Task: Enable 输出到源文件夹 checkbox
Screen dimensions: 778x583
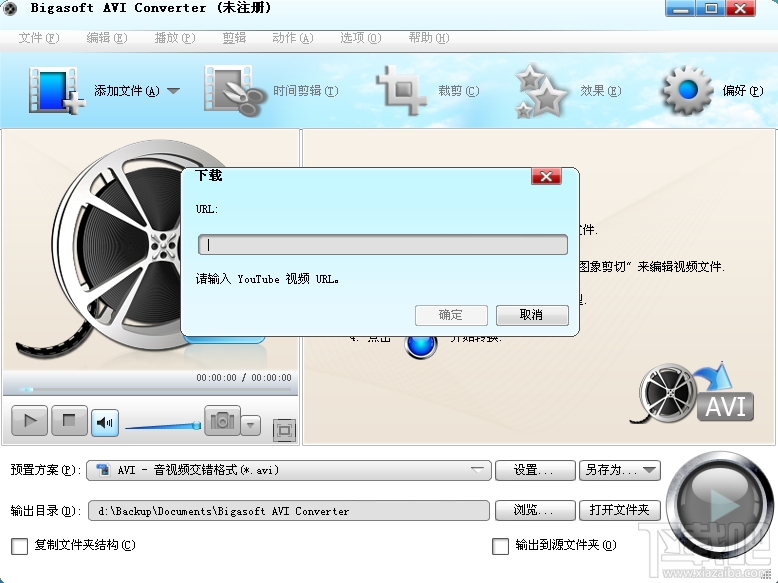Action: click(x=500, y=546)
